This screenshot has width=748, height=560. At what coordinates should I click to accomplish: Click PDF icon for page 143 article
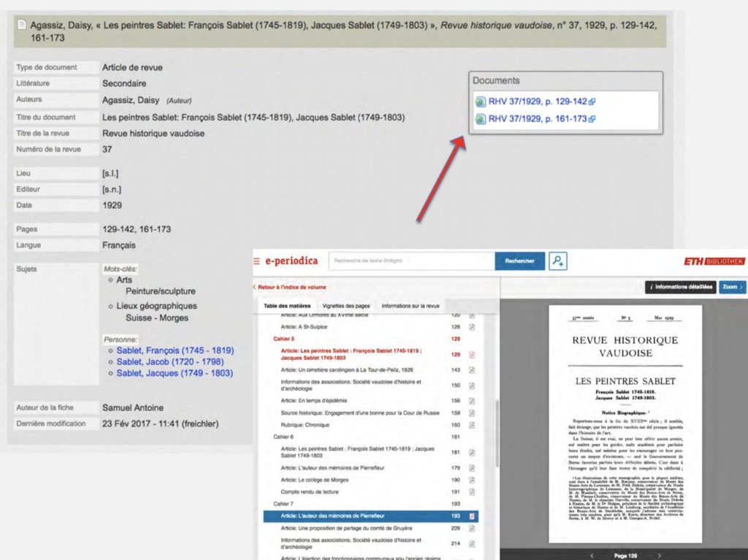pos(472,370)
